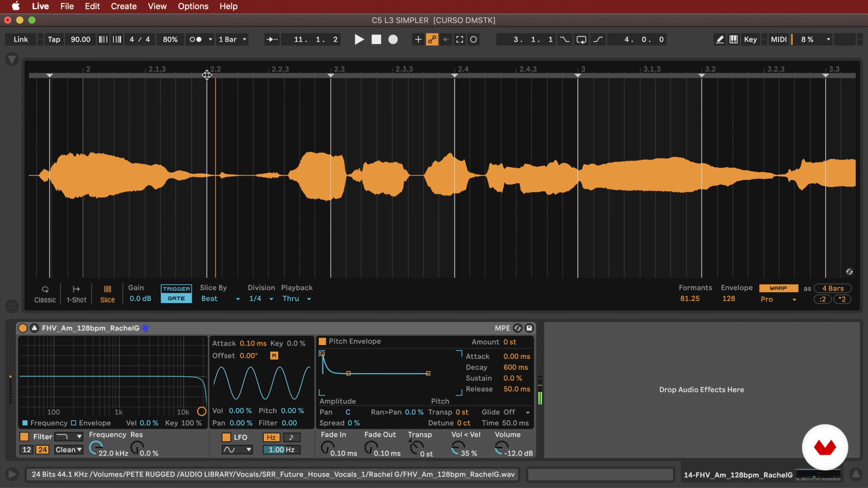Select 1-Shot playback mode

pyautogui.click(x=76, y=294)
